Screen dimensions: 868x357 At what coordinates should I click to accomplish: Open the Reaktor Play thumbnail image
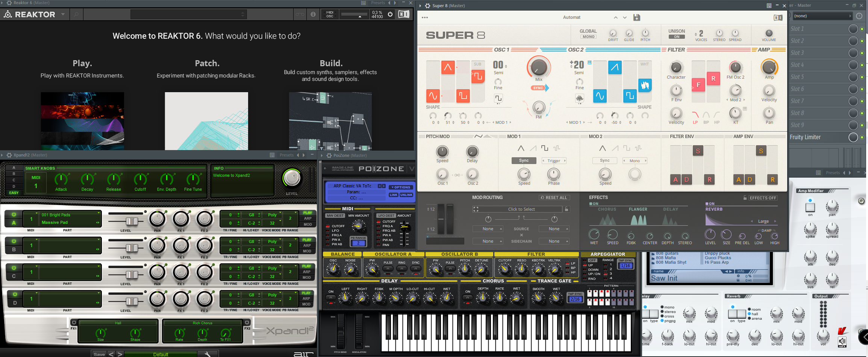[82, 121]
